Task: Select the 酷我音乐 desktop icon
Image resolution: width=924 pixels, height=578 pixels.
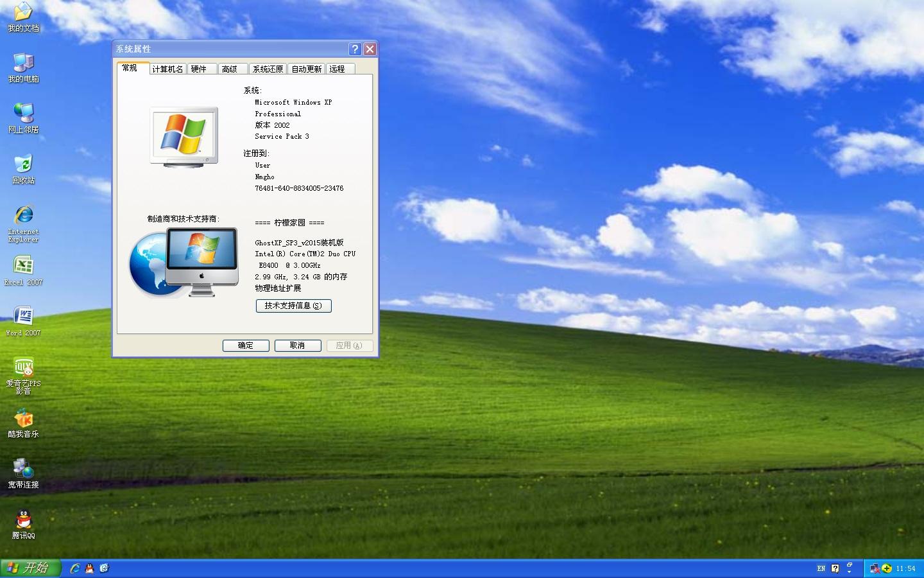Action: tap(23, 423)
